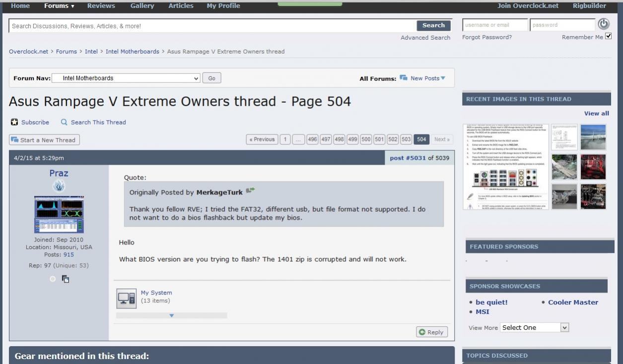Click the post #5031 permalink
This screenshot has height=364, width=623.
pyautogui.click(x=408, y=158)
